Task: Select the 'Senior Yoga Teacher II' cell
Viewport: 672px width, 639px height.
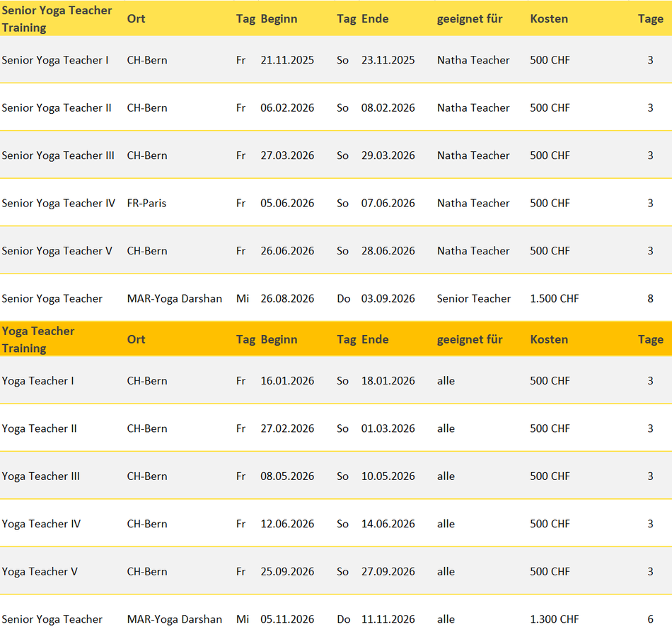Action: pyautogui.click(x=57, y=108)
